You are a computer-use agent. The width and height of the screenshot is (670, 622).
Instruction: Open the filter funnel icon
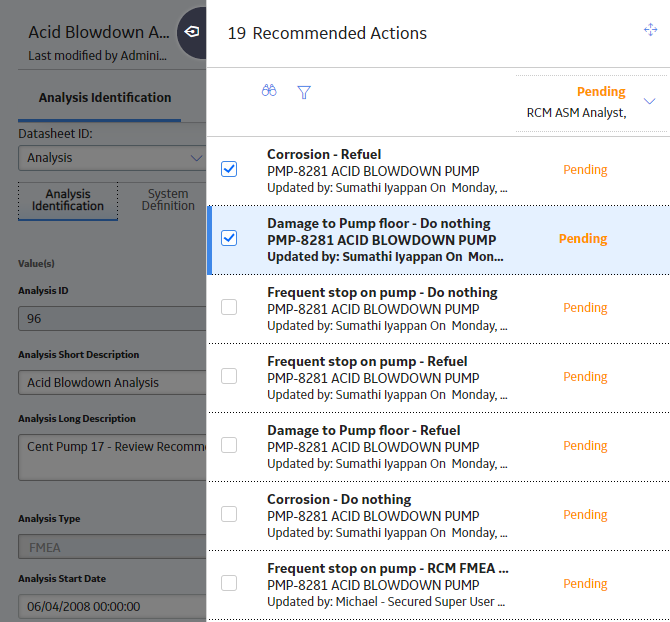pos(304,92)
